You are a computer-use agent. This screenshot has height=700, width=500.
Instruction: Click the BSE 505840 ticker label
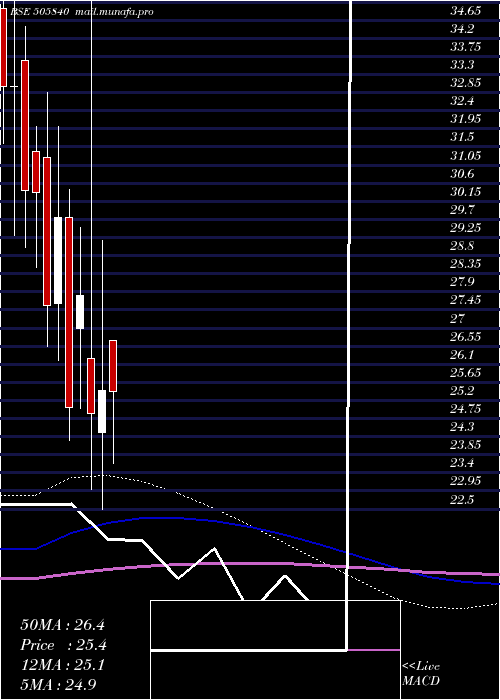pos(39,12)
